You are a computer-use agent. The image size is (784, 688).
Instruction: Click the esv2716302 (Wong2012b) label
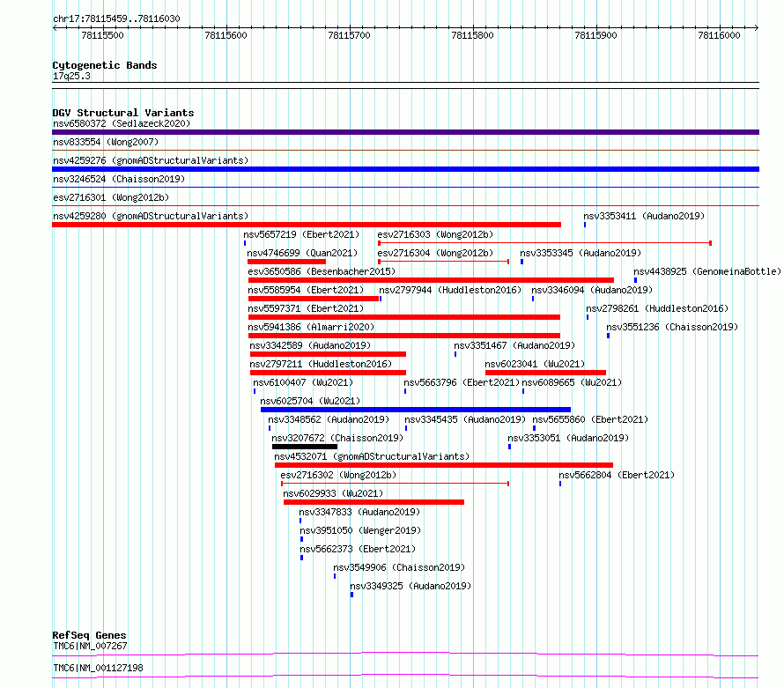pyautogui.click(x=338, y=475)
